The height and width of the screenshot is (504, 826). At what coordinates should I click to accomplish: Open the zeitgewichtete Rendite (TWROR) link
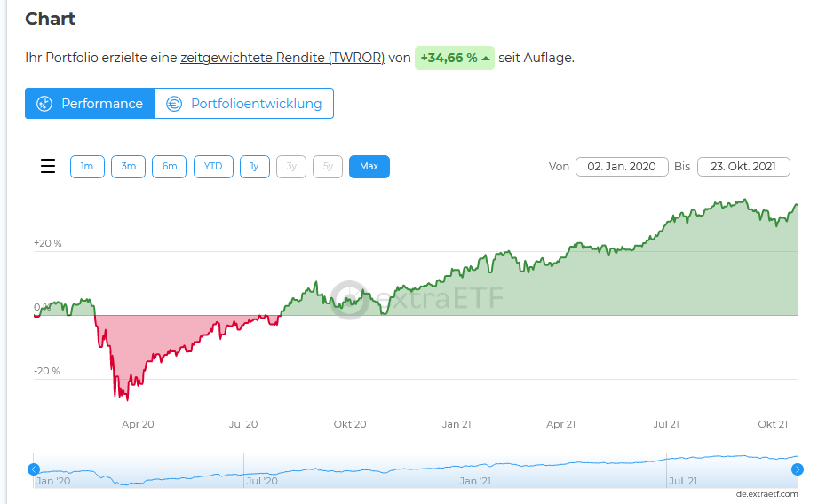point(282,58)
